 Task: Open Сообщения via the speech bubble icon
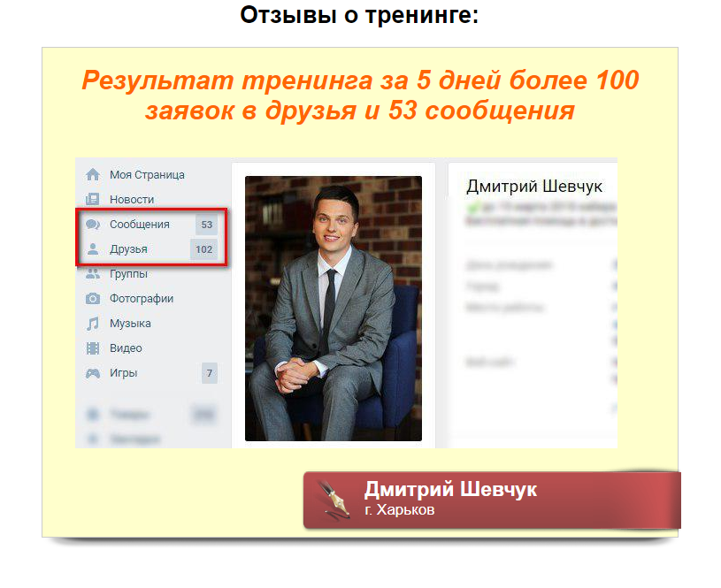(96, 224)
